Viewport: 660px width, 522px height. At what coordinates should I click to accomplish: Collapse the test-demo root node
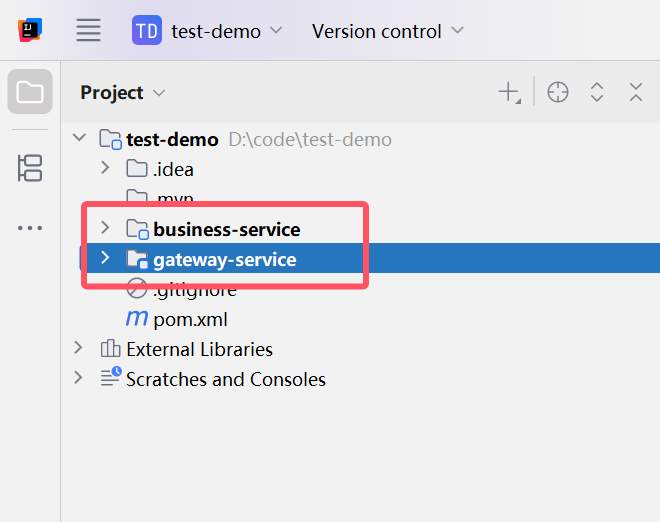pyautogui.click(x=80, y=139)
